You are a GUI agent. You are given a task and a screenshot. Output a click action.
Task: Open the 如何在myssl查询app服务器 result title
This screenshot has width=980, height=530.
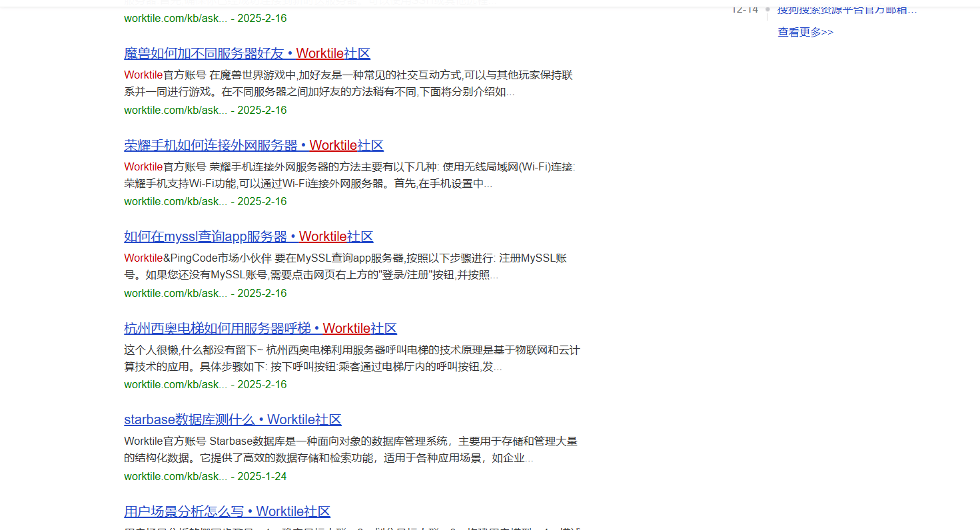pyautogui.click(x=248, y=237)
